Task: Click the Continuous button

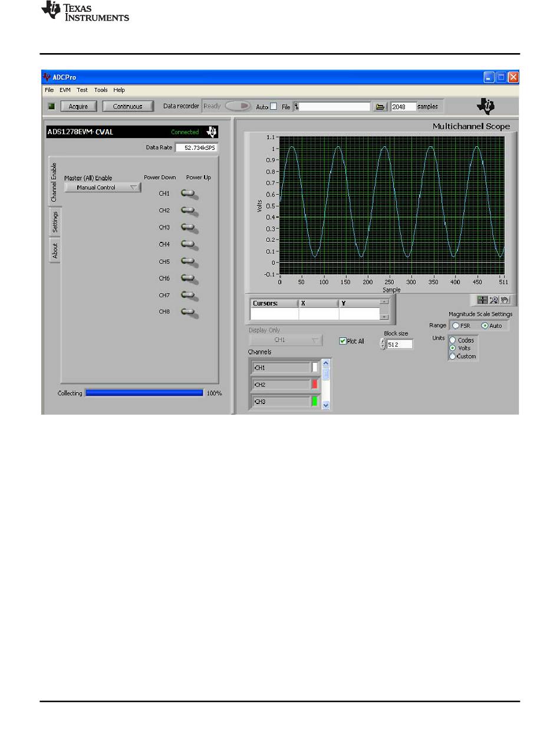Action: point(128,107)
